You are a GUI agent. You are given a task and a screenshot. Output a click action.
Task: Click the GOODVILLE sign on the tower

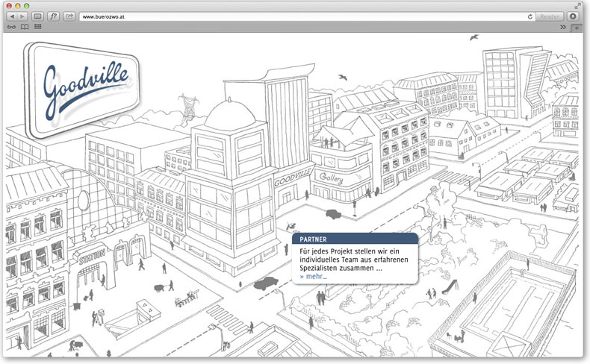pyautogui.click(x=293, y=178)
